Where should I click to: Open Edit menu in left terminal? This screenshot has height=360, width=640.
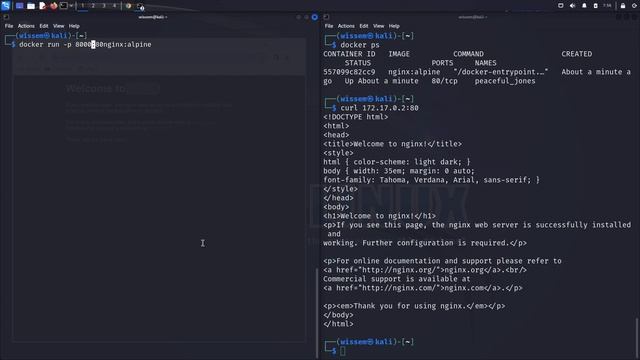(44, 26)
